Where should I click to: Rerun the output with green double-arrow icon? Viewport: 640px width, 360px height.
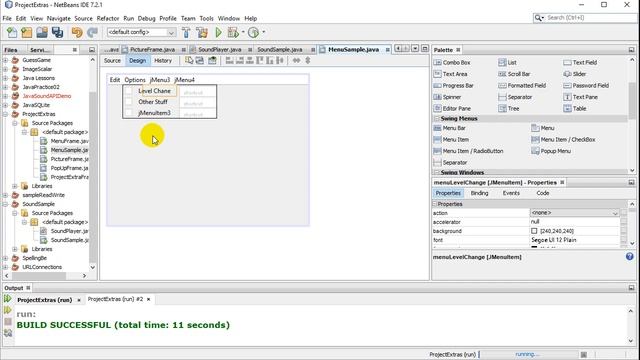pos(8,299)
